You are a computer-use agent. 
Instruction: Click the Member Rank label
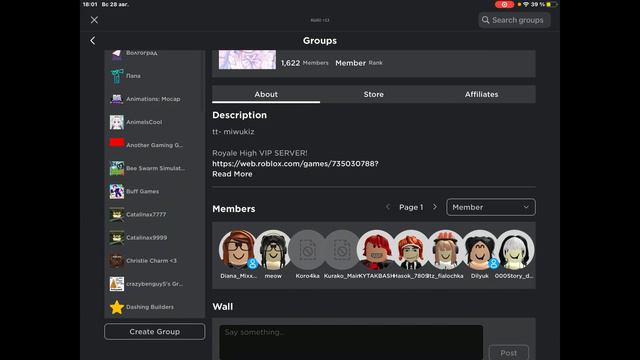point(359,63)
